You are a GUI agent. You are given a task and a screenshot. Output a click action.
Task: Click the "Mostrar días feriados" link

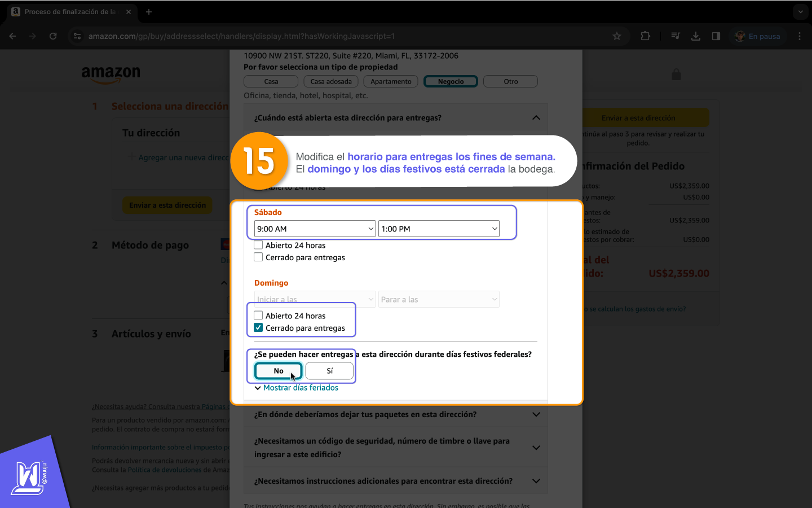[301, 388]
